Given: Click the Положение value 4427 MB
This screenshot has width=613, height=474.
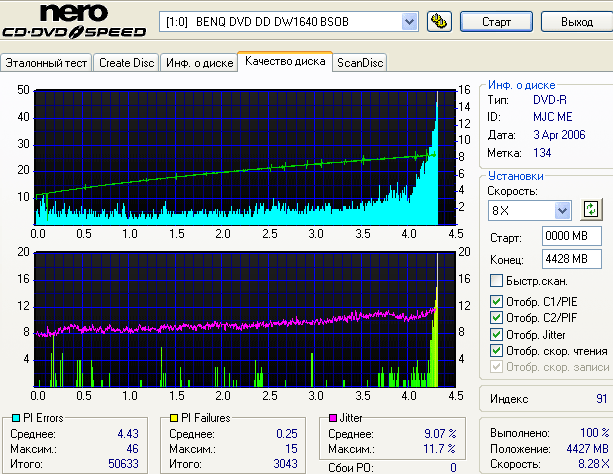Looking at the screenshot, I should [588, 449].
